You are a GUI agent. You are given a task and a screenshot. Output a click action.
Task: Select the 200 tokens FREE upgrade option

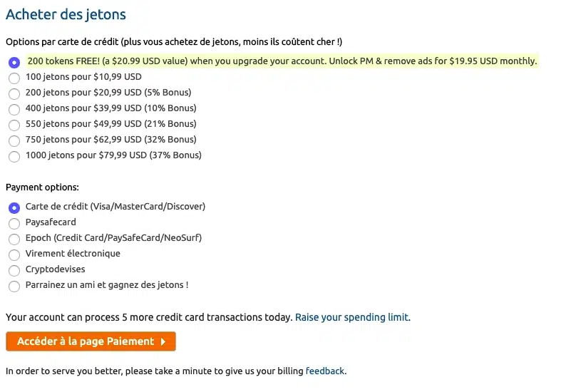click(14, 62)
